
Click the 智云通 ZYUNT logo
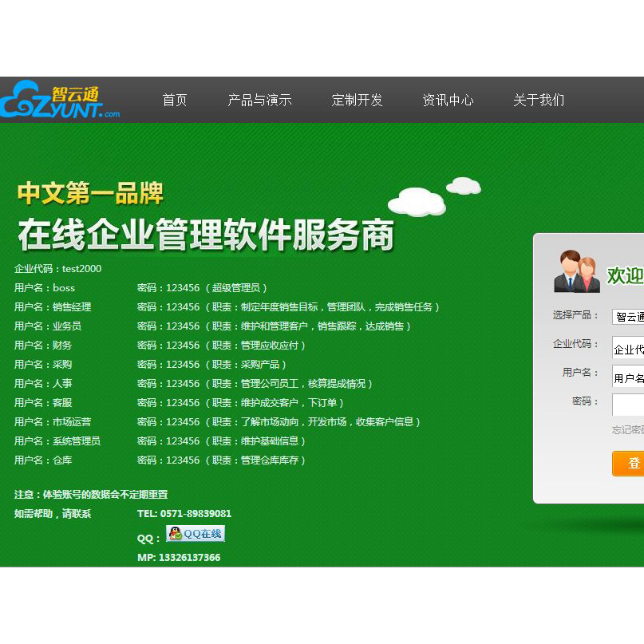(x=60, y=101)
